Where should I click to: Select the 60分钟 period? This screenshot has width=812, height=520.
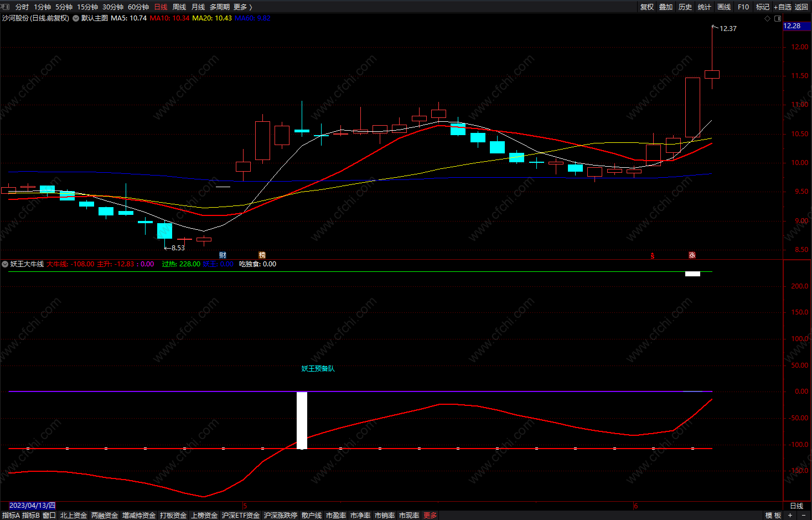pos(138,7)
